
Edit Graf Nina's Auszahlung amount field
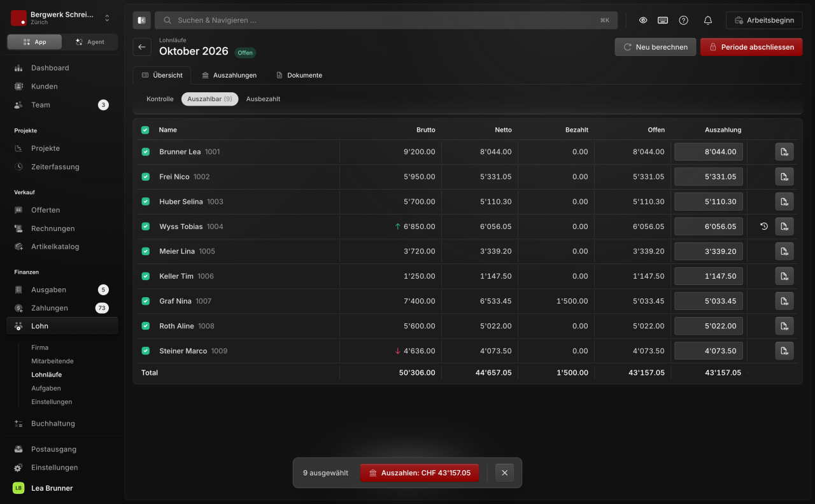tap(709, 301)
